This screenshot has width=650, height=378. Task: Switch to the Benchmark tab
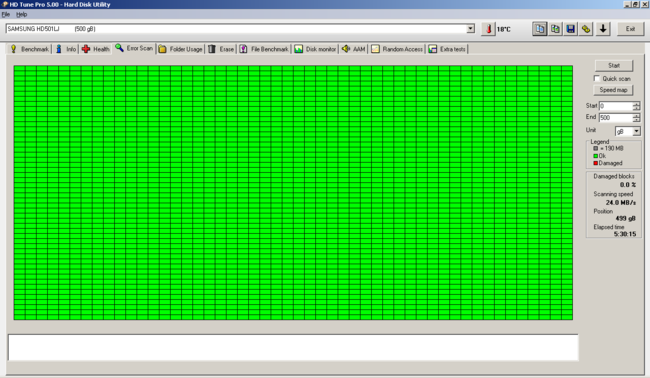(29, 49)
